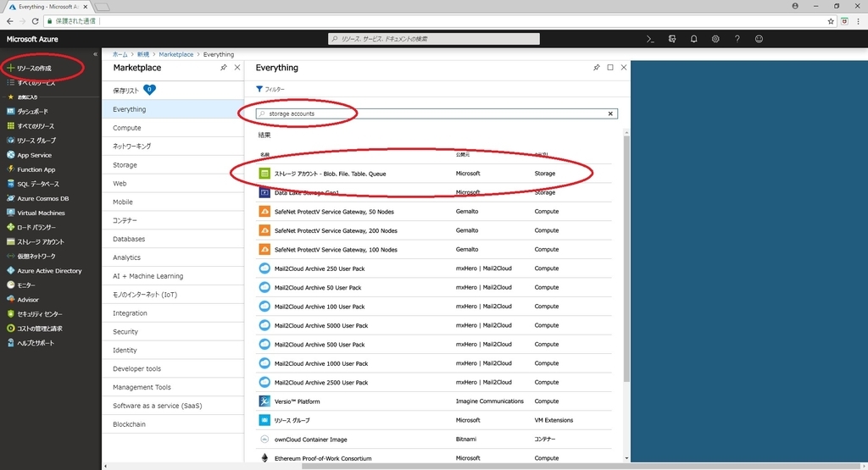Pin the Everything blade
Viewport: 868px width, 470px height.
coord(596,68)
